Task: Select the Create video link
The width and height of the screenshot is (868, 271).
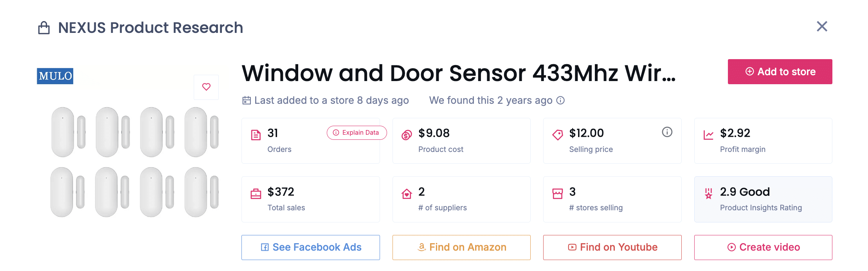Action: tap(763, 247)
